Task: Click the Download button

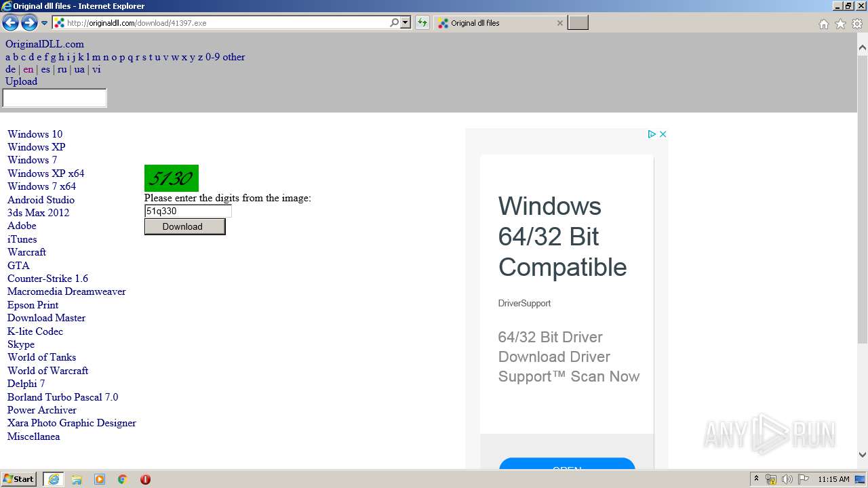Action: coord(184,226)
